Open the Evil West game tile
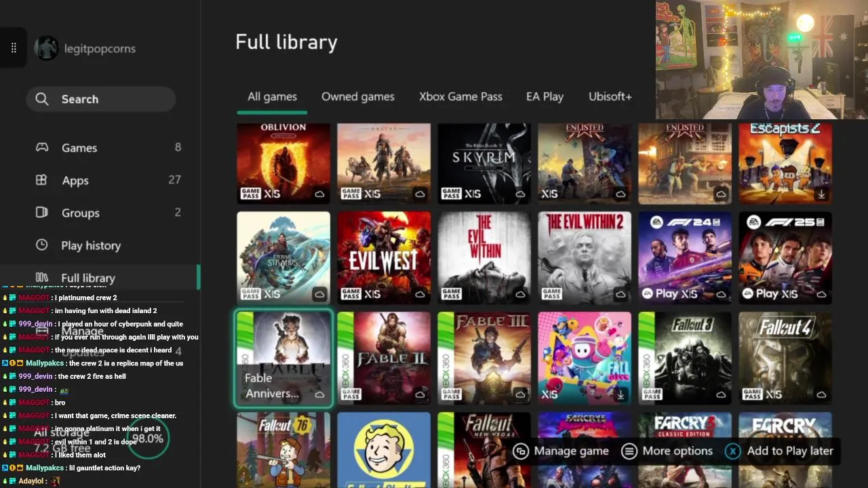The image size is (868, 488). point(384,258)
